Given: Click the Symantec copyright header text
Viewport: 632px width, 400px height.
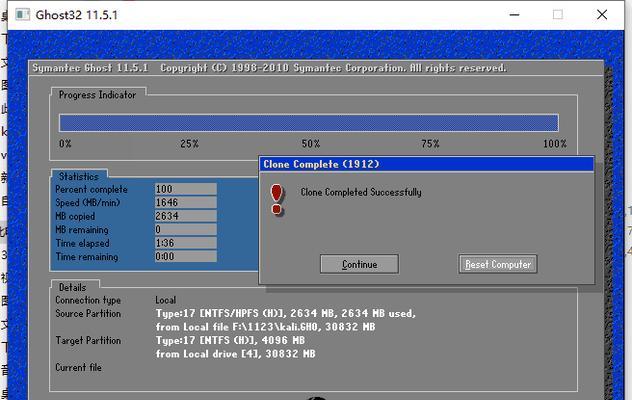Looking at the screenshot, I should (269, 68).
